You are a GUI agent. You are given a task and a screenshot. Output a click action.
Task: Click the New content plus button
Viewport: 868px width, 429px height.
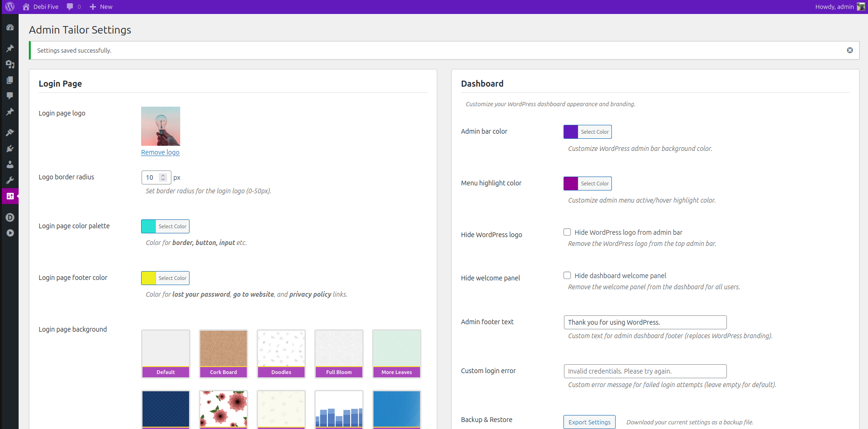(x=101, y=7)
